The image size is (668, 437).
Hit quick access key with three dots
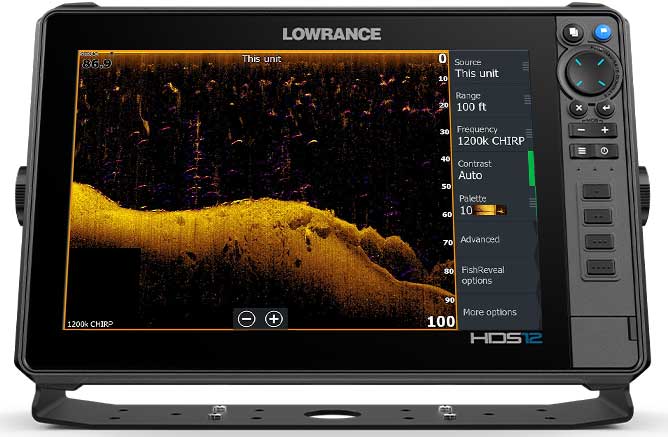(599, 242)
